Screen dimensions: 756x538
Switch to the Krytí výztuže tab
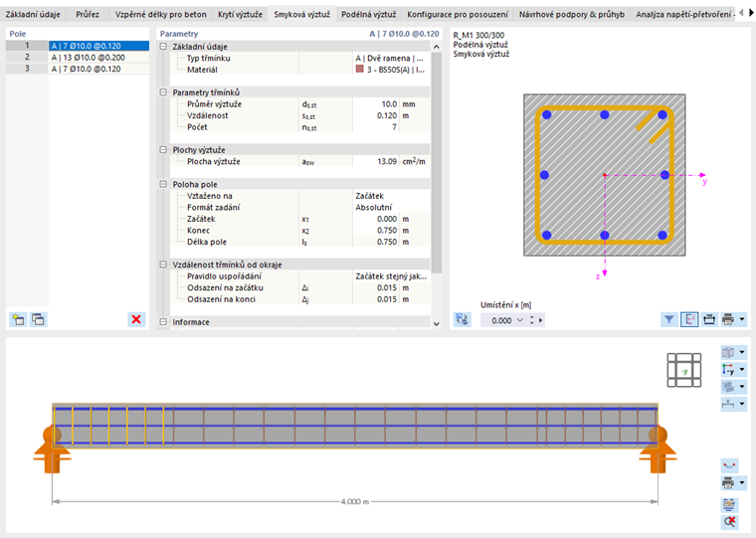[x=240, y=14]
